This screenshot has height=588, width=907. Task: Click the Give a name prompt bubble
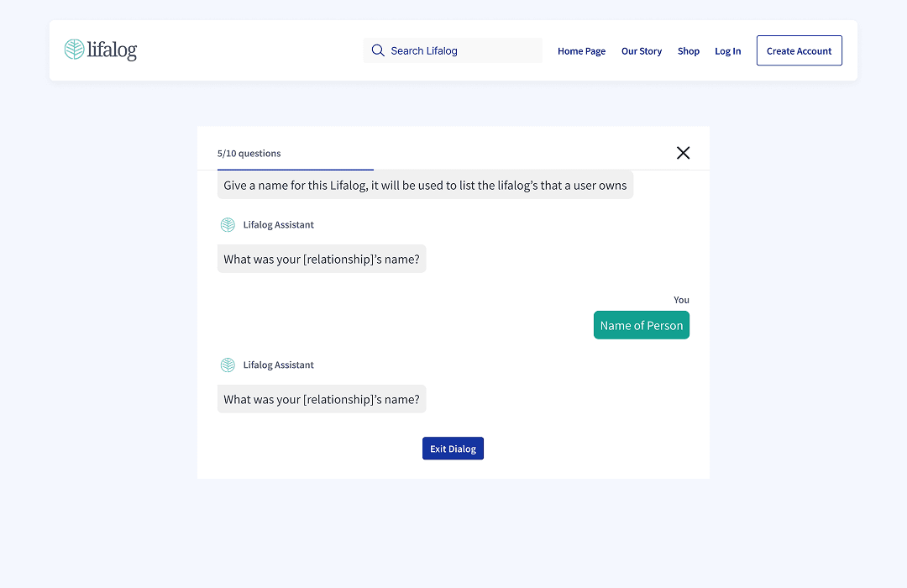[x=425, y=185]
